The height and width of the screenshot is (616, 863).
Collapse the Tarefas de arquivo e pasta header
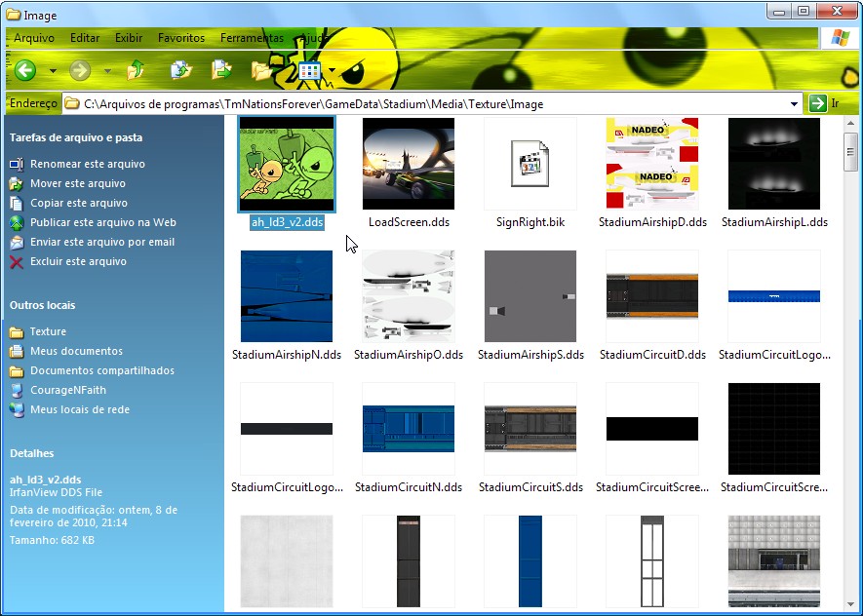(x=76, y=137)
